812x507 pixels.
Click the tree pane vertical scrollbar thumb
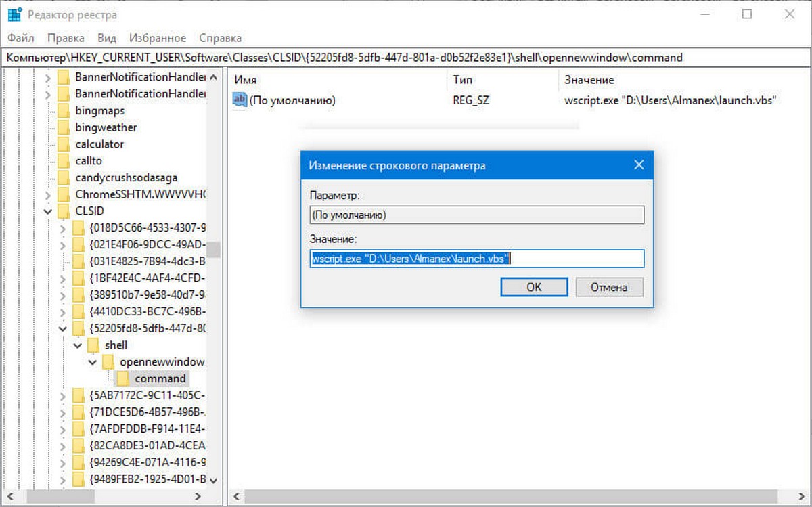point(214,250)
